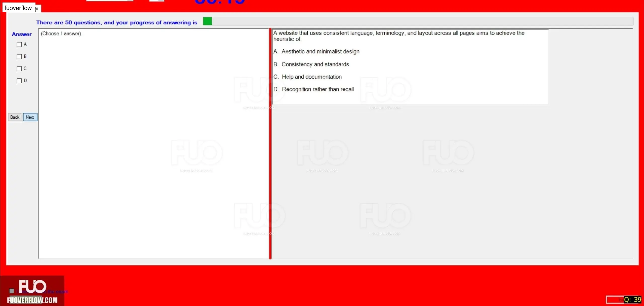Select 'B. Consistency and standards' text
This screenshot has height=306, width=644.
(311, 64)
